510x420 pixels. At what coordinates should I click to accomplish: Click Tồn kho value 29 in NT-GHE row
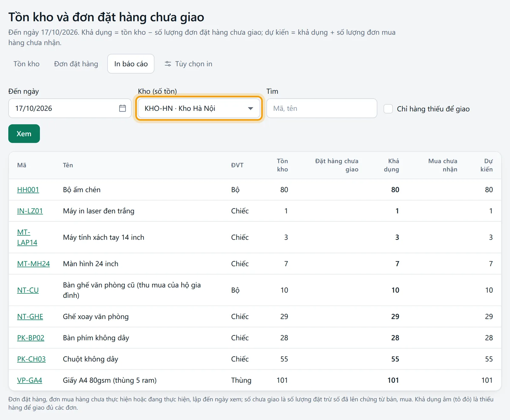point(284,317)
